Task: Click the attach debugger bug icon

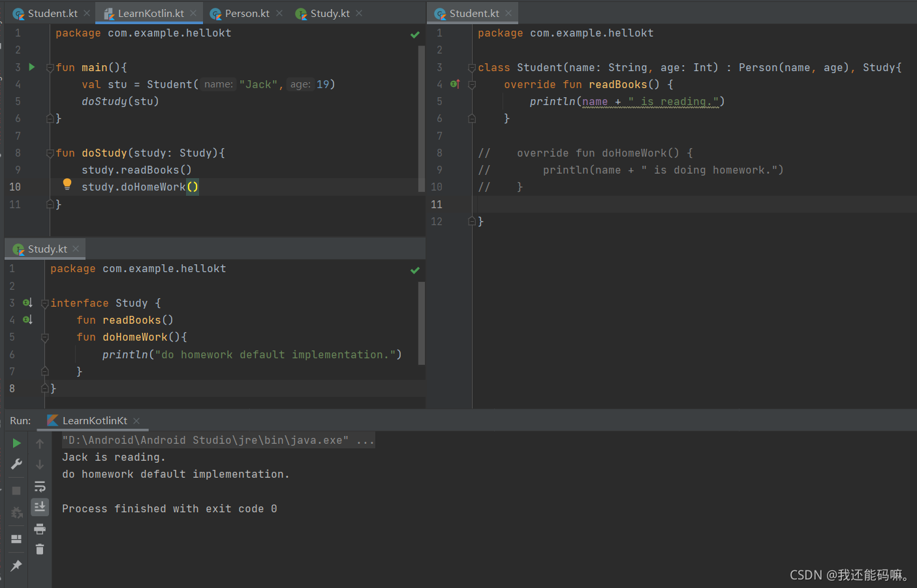Action: pyautogui.click(x=16, y=513)
